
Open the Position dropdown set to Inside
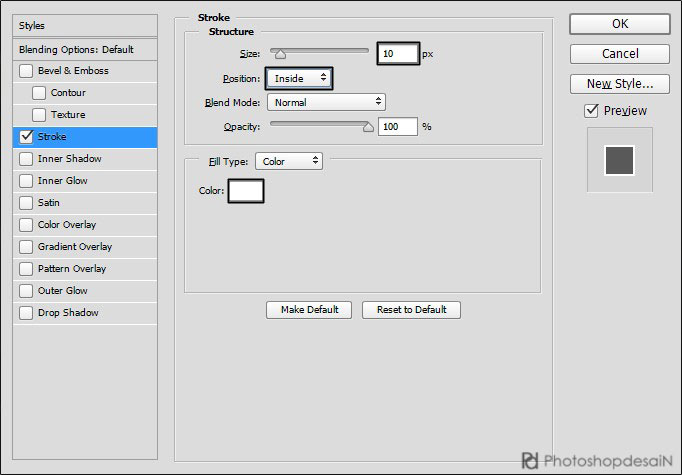coord(299,78)
